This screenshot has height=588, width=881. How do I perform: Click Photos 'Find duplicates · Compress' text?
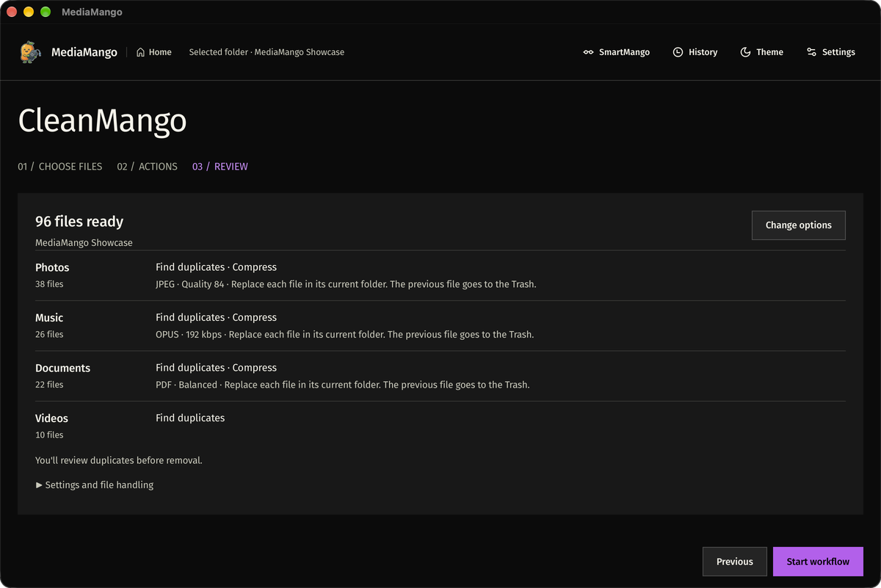(x=216, y=267)
